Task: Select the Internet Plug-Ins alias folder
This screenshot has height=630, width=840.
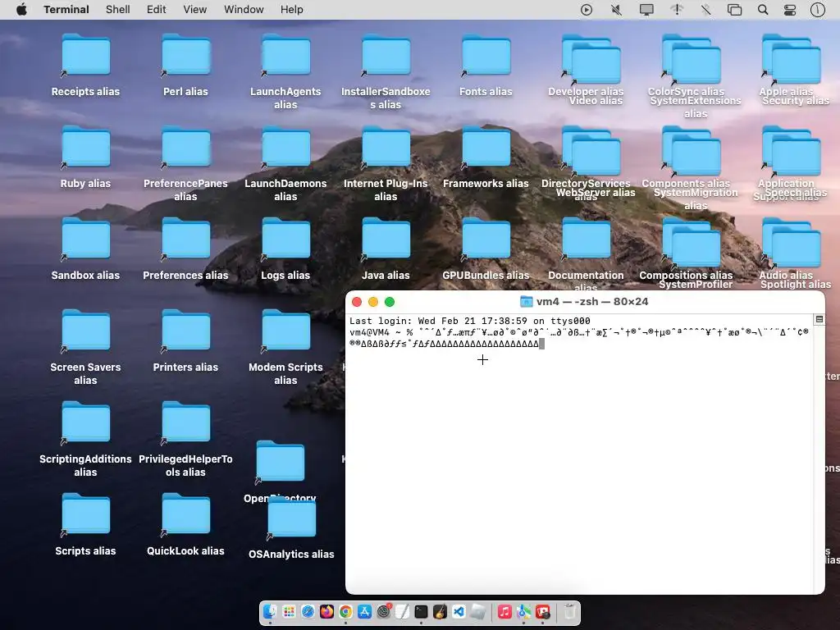Action: coord(386,147)
